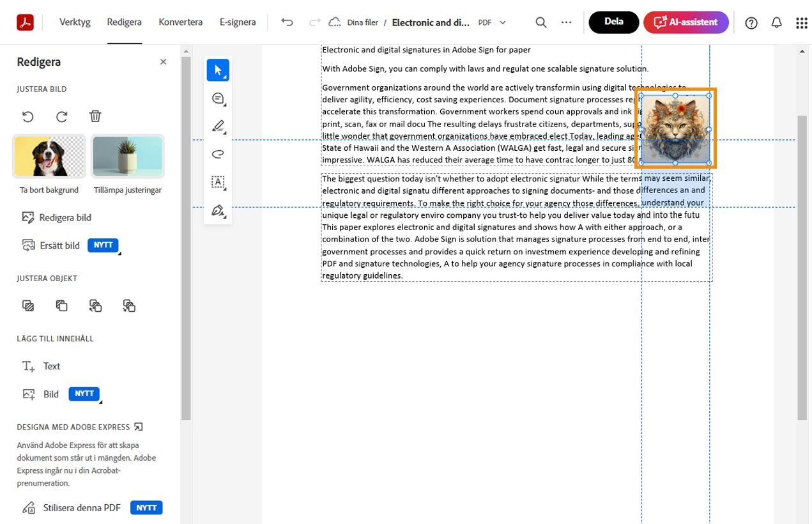Select the signature pen tool
The width and height of the screenshot is (812, 524).
(x=218, y=210)
